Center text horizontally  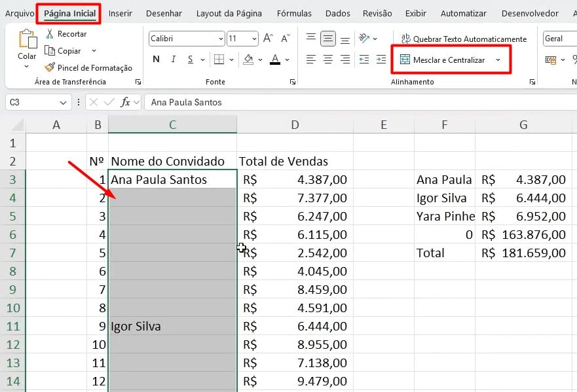[x=328, y=59]
